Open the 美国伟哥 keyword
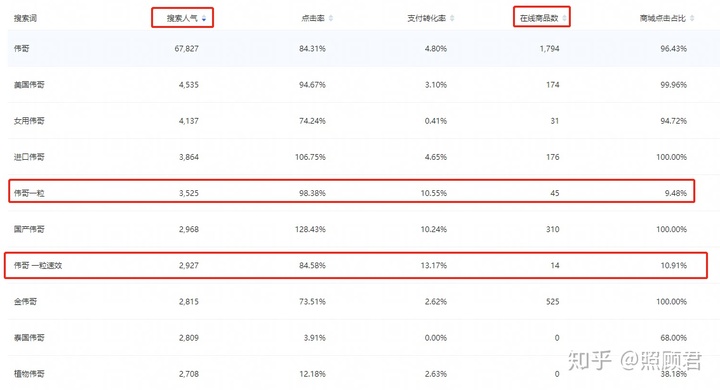 29,85
